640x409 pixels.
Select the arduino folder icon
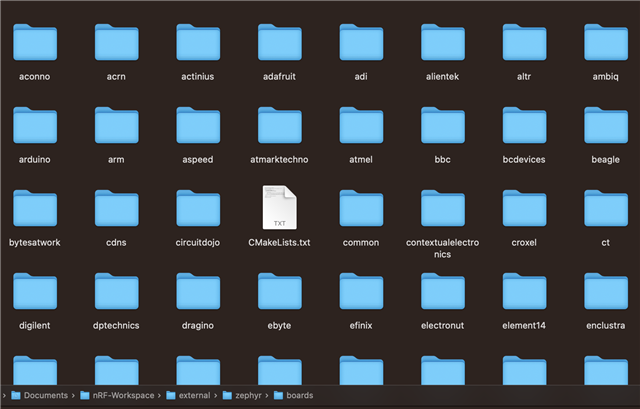[34, 126]
